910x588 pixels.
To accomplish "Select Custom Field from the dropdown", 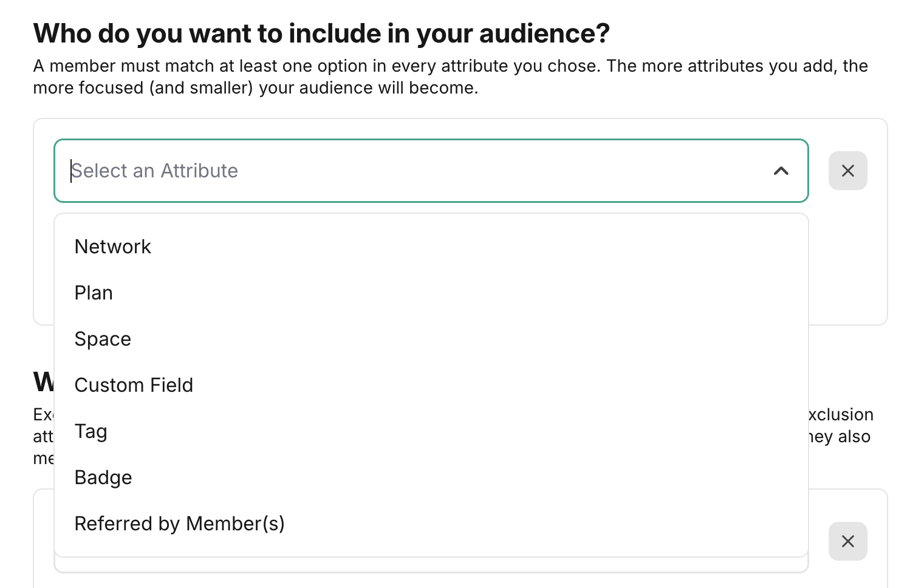I will pyautogui.click(x=134, y=385).
